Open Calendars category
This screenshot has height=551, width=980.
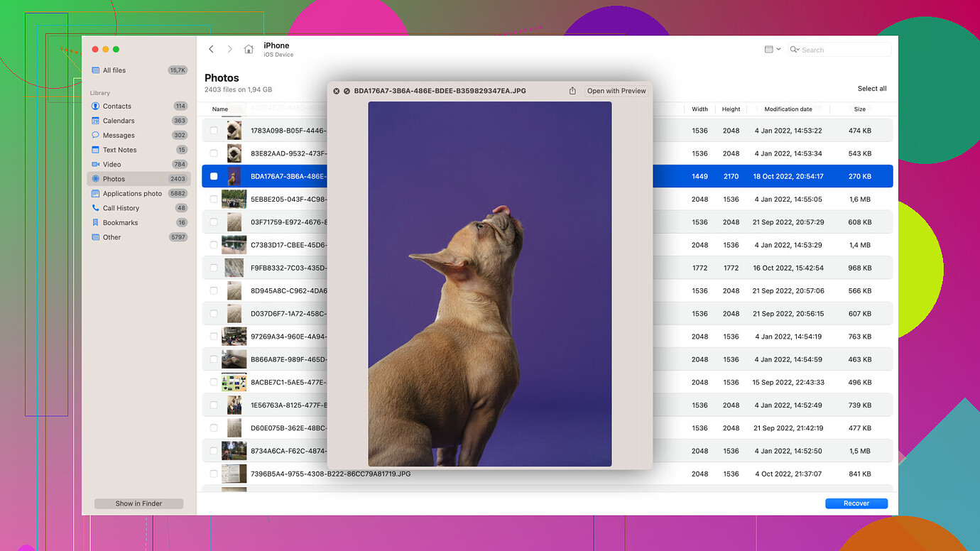pyautogui.click(x=139, y=121)
